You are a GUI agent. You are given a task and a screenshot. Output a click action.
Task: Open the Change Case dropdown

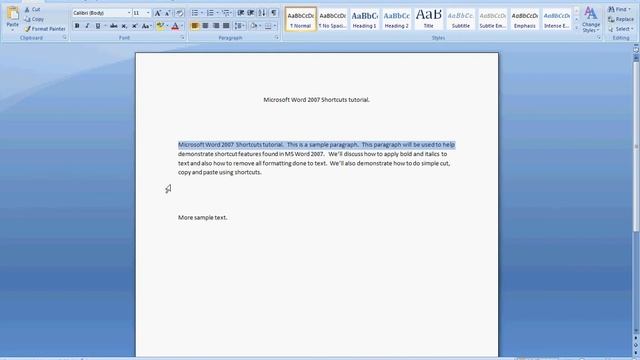pos(146,26)
